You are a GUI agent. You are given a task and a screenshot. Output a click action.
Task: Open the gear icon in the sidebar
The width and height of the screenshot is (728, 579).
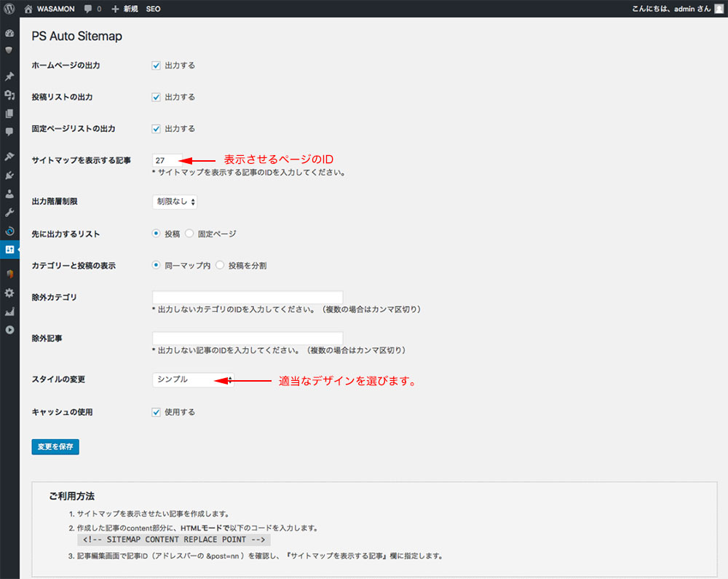pos(9,293)
